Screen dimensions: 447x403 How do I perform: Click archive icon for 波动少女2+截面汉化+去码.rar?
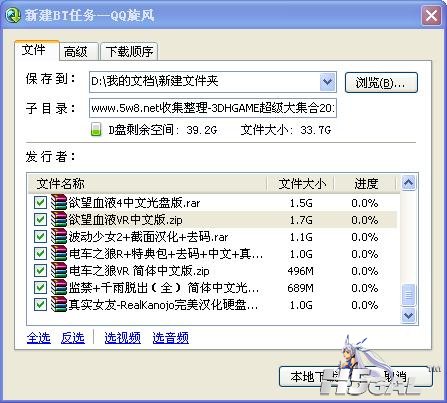59,236
